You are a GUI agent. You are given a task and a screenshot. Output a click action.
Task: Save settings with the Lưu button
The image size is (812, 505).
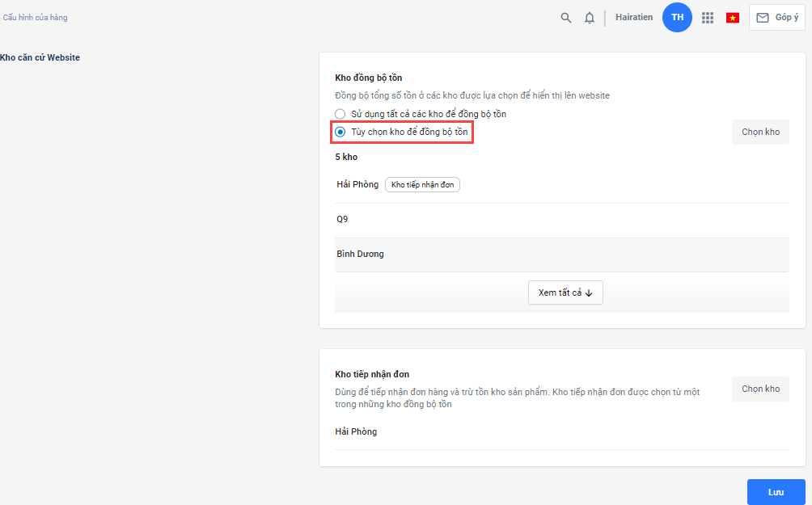tap(776, 492)
